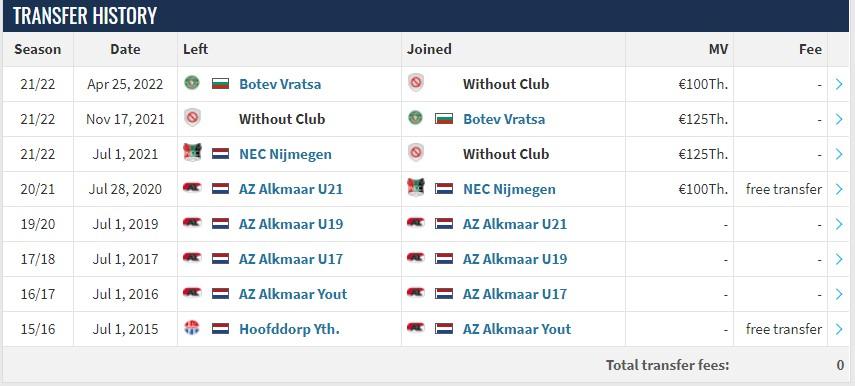The width and height of the screenshot is (855, 386).
Task: Expand the Jul 1, 2015 transfer details arrow
Action: pos(839,329)
